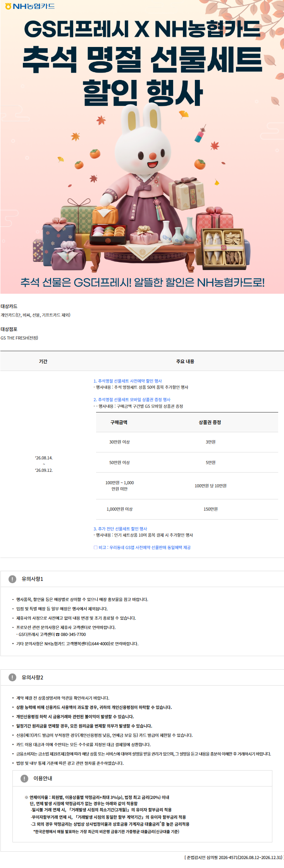This screenshot has height=868, width=284.
Task: Click the '100만원 ~ 1,000만원 미만' cell
Action: (120, 486)
